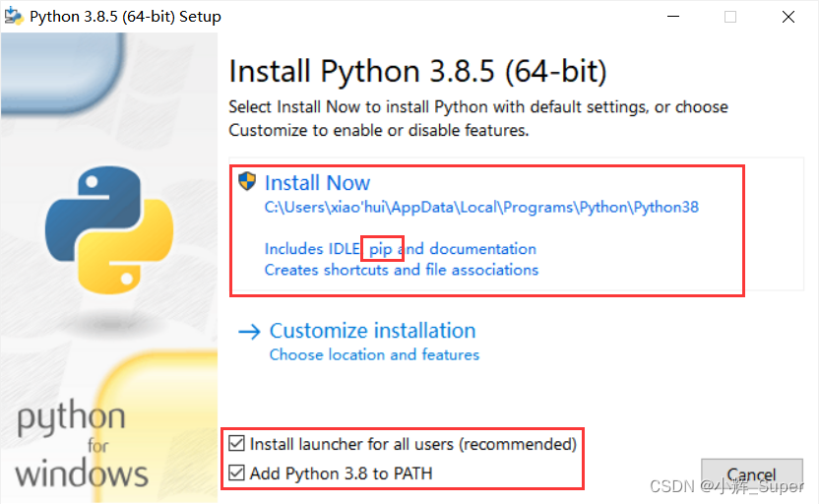Screen dimensions: 819x504
Task: Click the Python installer icon in title bar
Action: tap(14, 16)
